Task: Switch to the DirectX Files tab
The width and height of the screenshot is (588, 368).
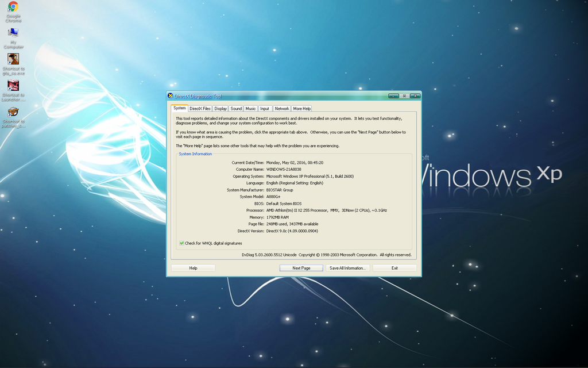Action: coord(200,109)
